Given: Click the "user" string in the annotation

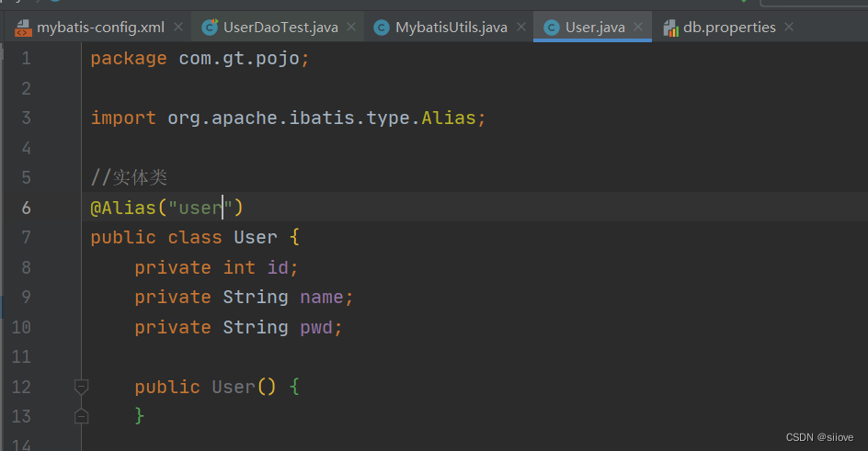Looking at the screenshot, I should [x=200, y=208].
